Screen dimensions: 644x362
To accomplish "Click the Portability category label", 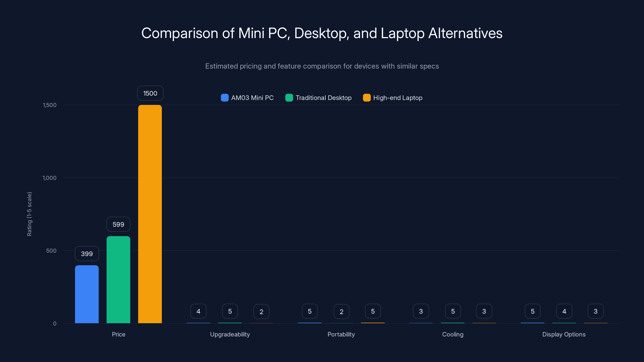I will pos(341,334).
